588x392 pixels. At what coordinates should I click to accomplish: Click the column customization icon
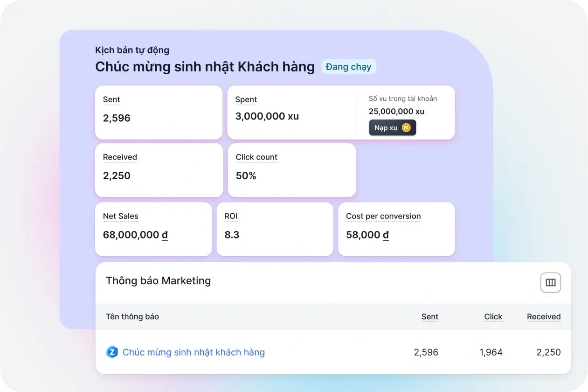pyautogui.click(x=550, y=282)
